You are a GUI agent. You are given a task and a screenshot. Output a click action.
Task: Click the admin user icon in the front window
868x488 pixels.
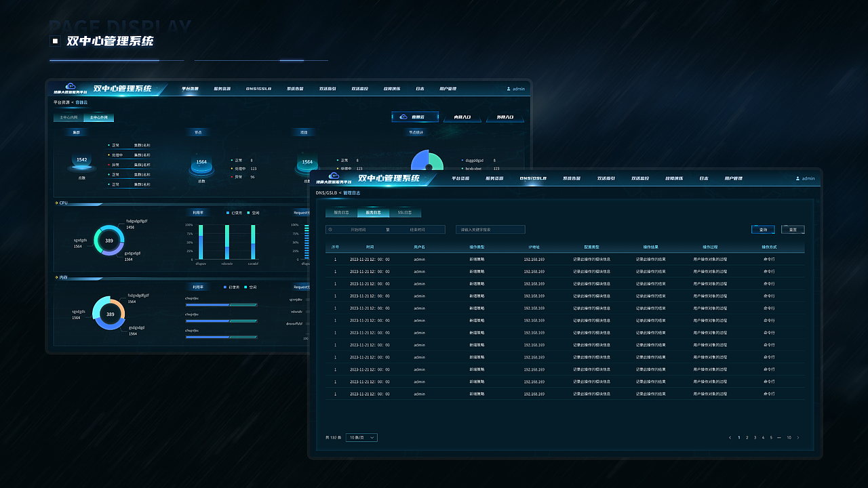pyautogui.click(x=798, y=178)
